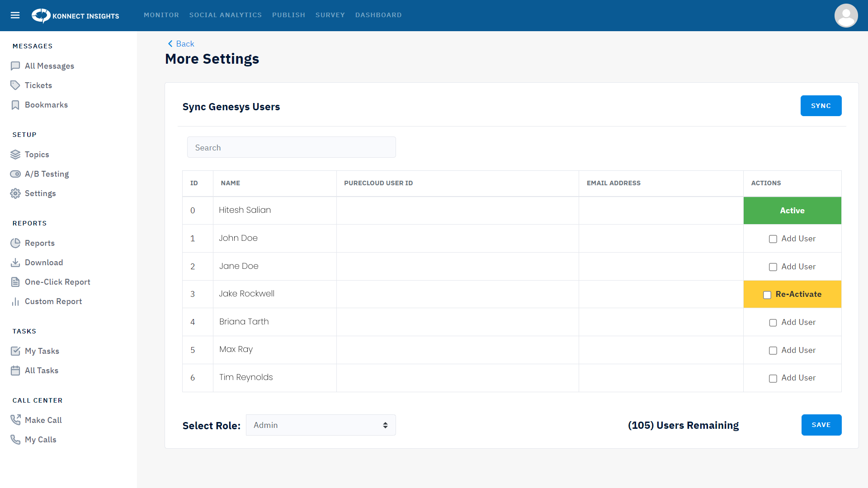Click the Active status for Hitesh Salian

[792, 211]
